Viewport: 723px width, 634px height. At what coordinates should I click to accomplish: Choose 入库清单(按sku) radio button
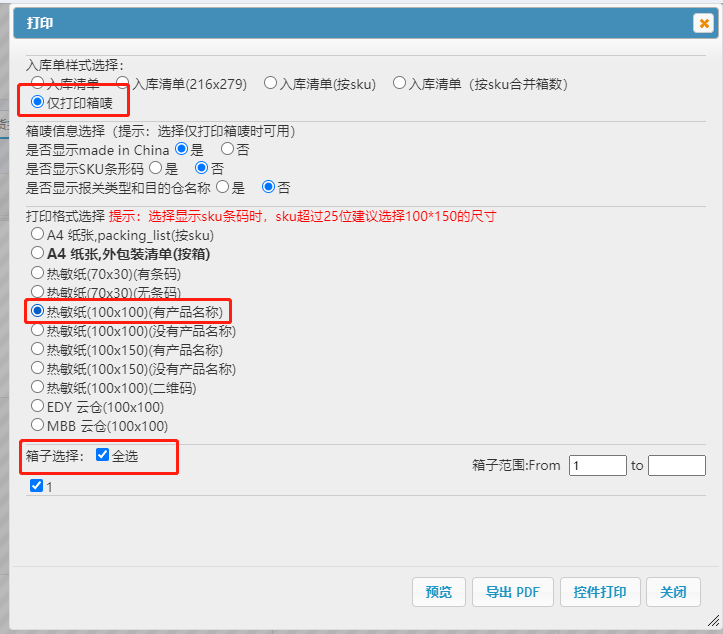coord(270,83)
